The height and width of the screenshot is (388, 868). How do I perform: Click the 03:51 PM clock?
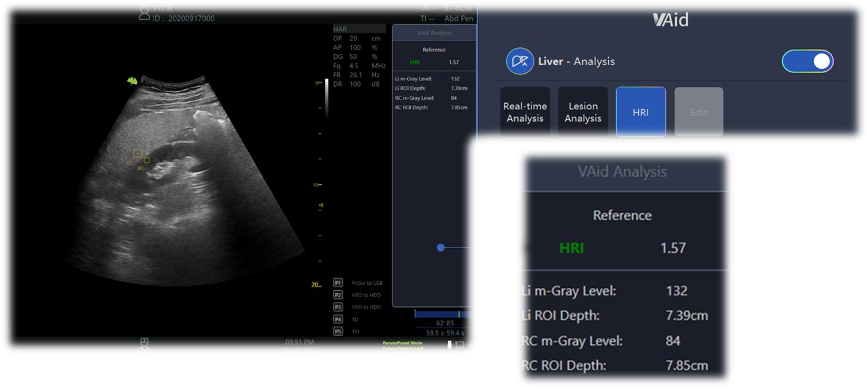tap(300, 342)
